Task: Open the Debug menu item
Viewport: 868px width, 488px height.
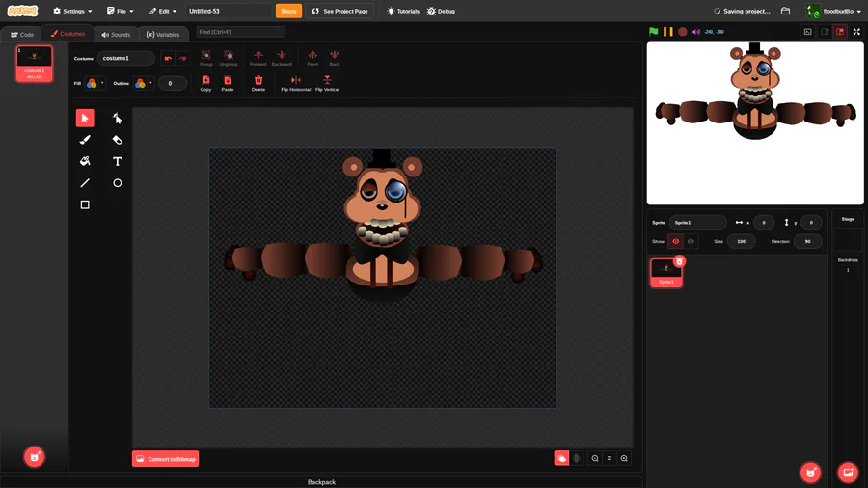Action: [x=441, y=11]
